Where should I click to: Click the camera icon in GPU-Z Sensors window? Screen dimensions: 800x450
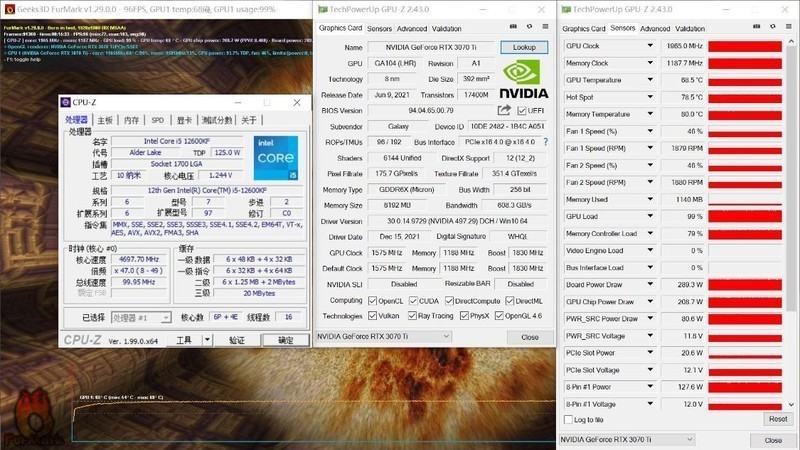click(757, 27)
